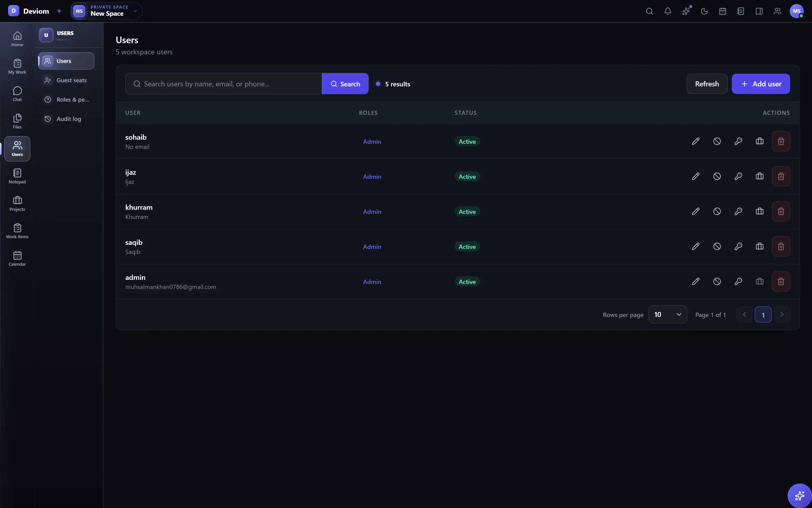Toggle the side panel layout icon
Viewport: 812px width, 508px height.
759,11
